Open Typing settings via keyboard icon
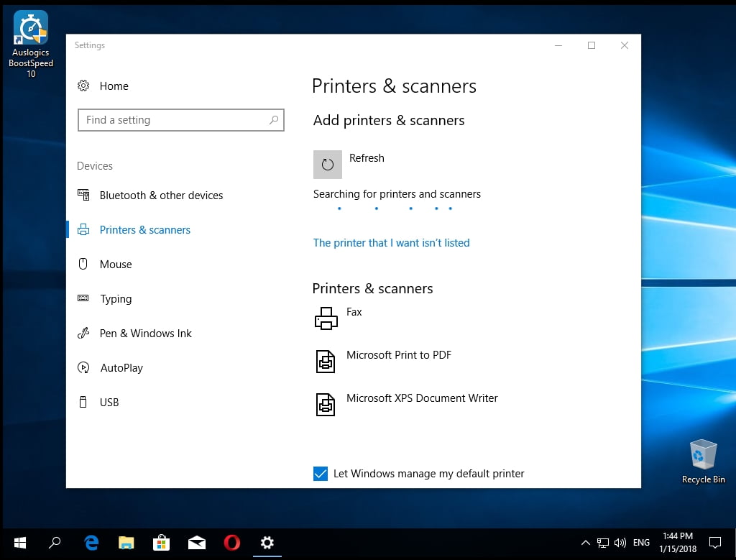This screenshot has height=560, width=736. click(x=84, y=298)
